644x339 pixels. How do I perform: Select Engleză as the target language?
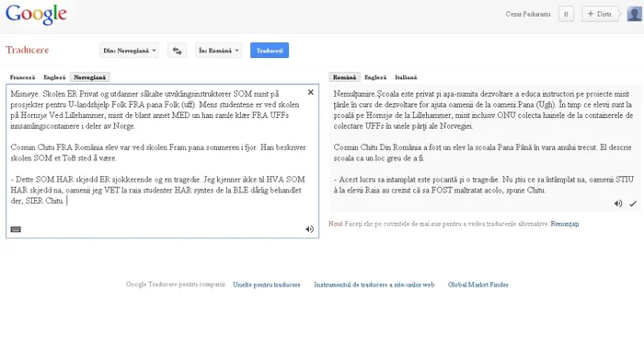point(375,77)
